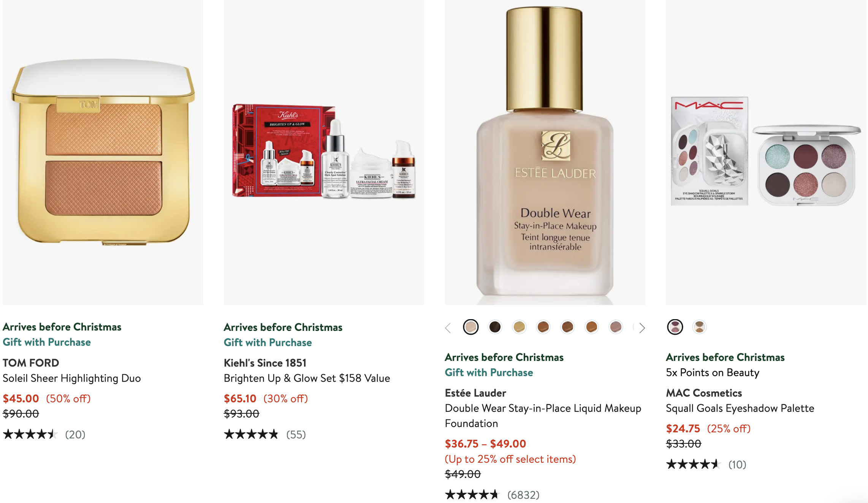Show next foundation shade swatches arrow
The image size is (868, 503).
(x=642, y=327)
